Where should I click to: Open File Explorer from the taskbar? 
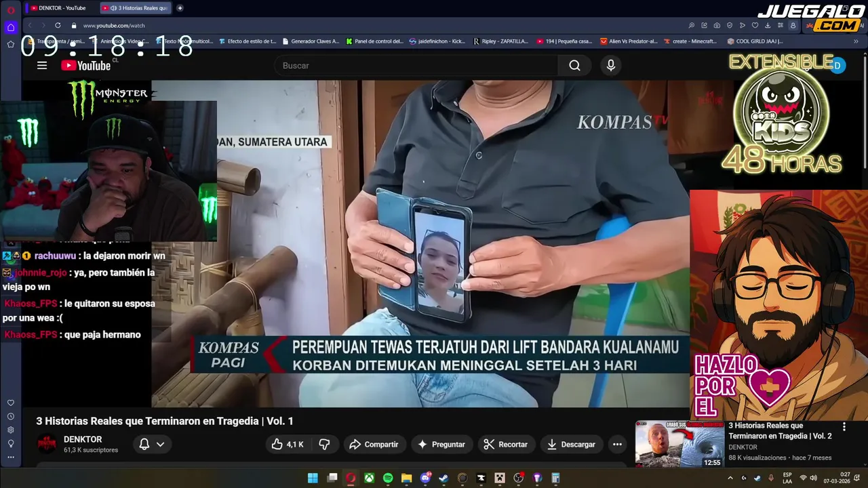406,478
